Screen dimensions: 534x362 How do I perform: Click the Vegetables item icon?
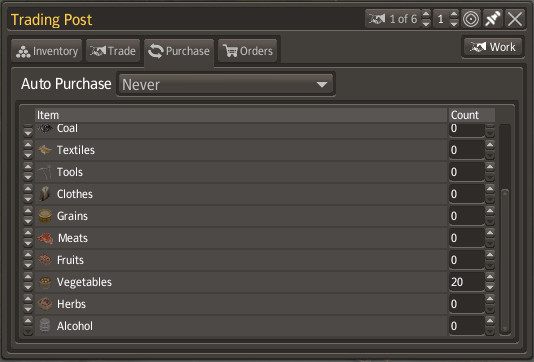point(45,282)
